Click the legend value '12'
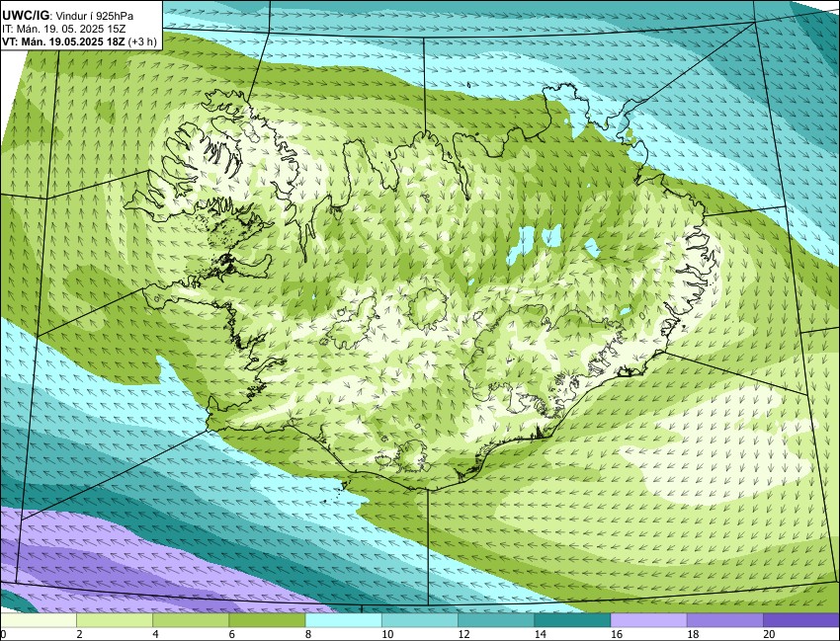Image resolution: width=840 pixels, height=641 pixels. 463,634
